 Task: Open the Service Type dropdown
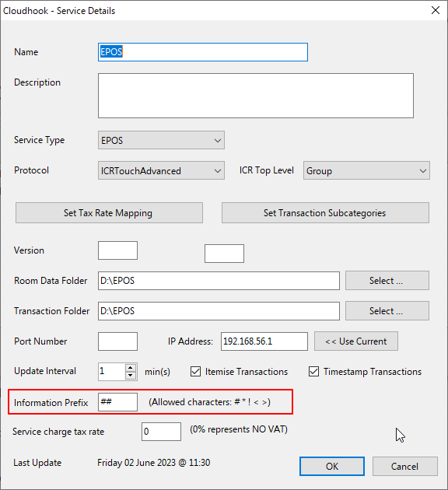click(x=161, y=140)
